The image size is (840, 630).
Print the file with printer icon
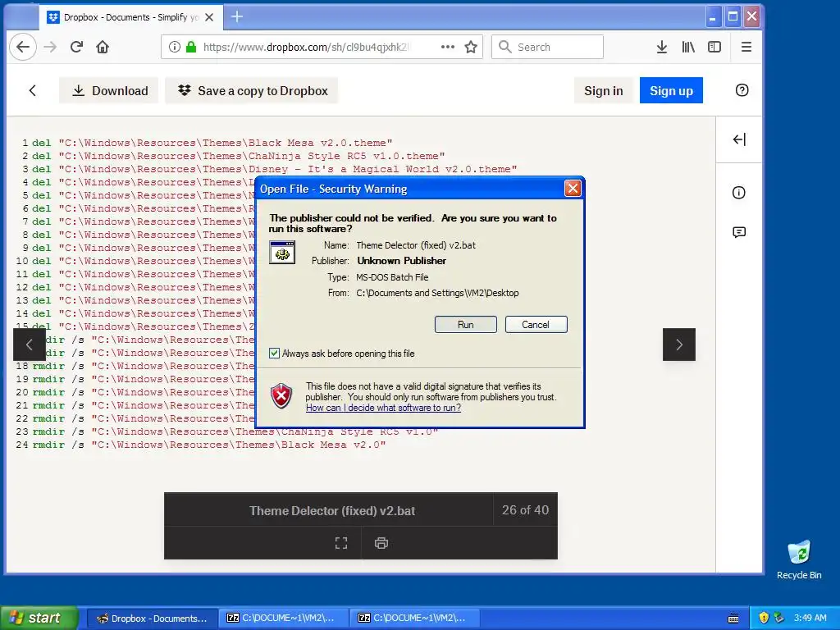[x=381, y=543]
